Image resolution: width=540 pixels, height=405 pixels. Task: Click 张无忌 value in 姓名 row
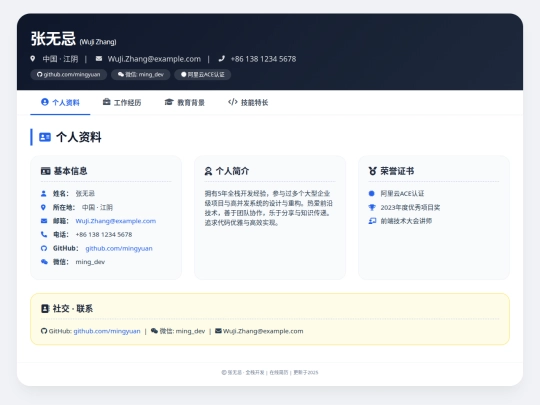pyautogui.click(x=85, y=194)
